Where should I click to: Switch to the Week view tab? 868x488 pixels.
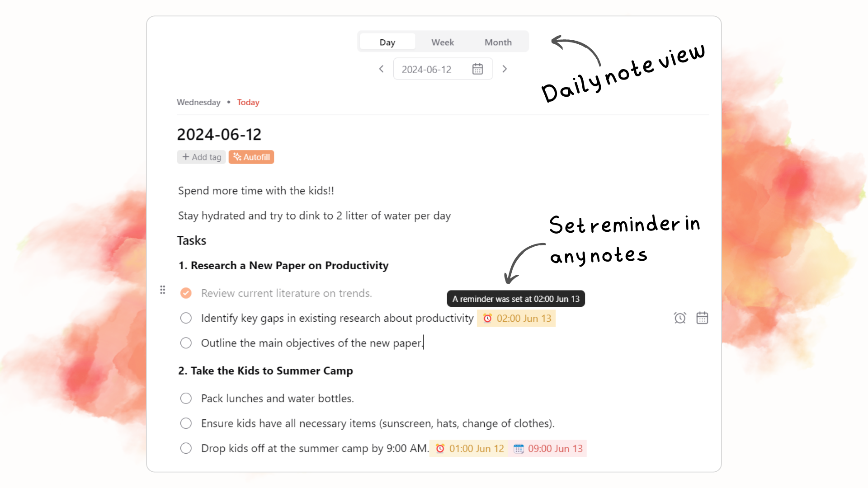(x=443, y=42)
